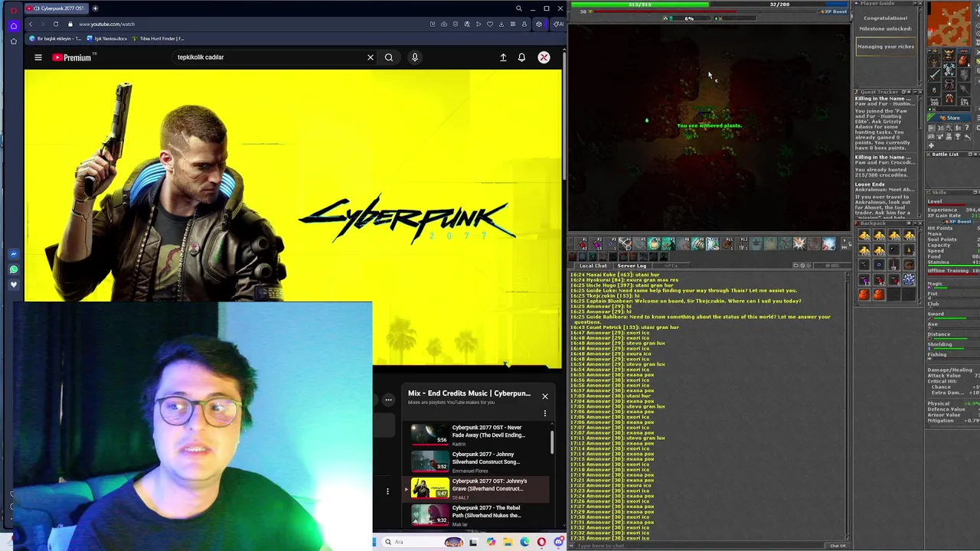980x551 pixels.
Task: Open bookmark "Tibia Hunt Finder"
Action: (x=158, y=38)
